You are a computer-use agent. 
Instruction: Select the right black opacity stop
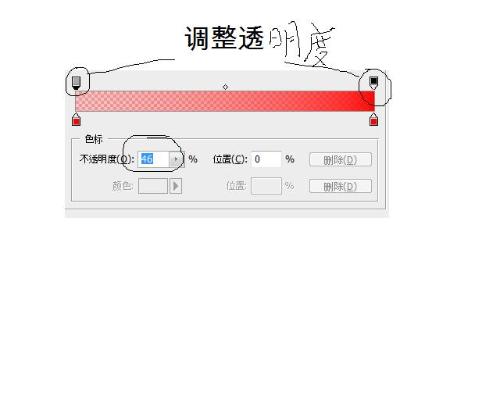[x=374, y=82]
